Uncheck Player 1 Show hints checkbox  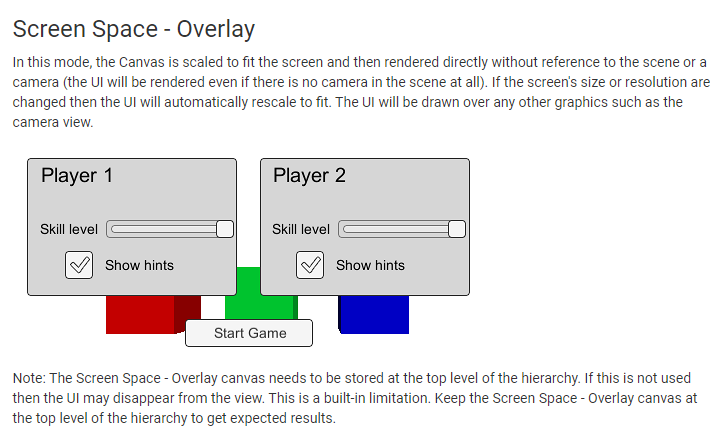[x=79, y=265]
